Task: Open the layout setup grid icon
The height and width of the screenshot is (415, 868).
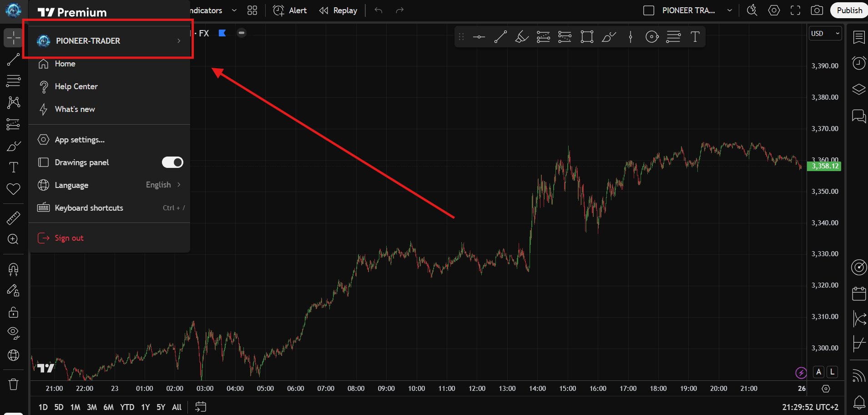Action: click(x=252, y=10)
